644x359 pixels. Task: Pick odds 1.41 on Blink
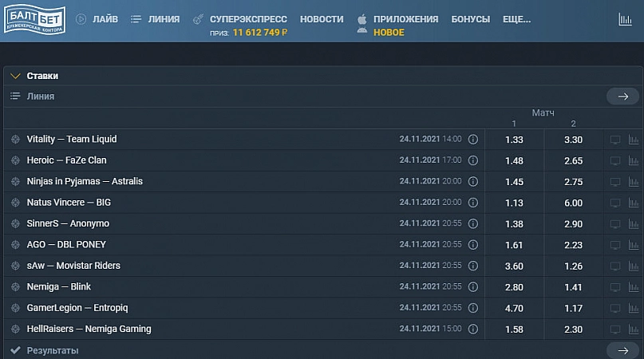tap(573, 286)
